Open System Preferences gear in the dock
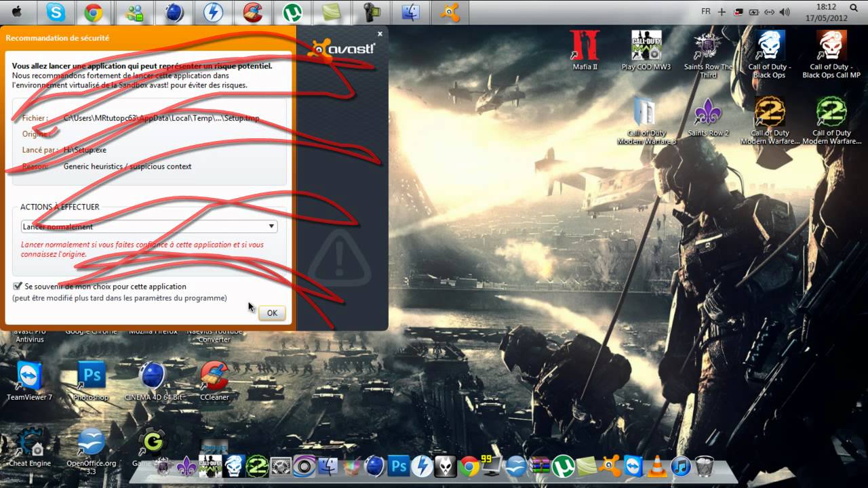This screenshot has height=488, width=868. (x=281, y=466)
